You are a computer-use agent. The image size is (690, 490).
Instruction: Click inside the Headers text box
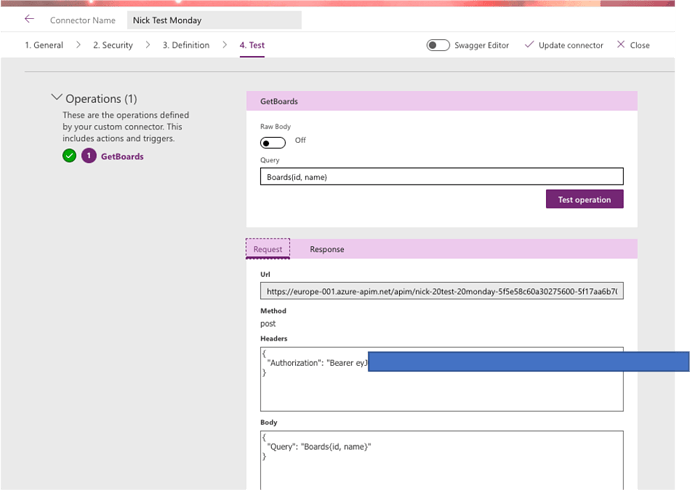441,379
